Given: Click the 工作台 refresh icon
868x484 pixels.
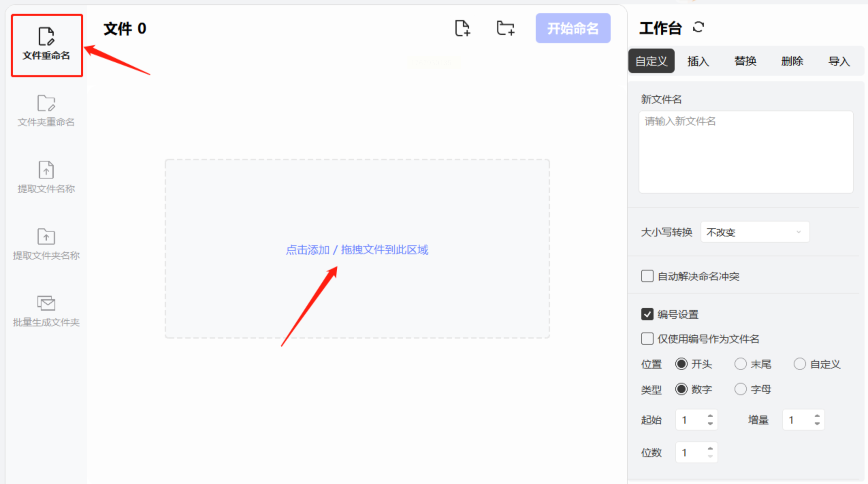Looking at the screenshot, I should [x=698, y=27].
